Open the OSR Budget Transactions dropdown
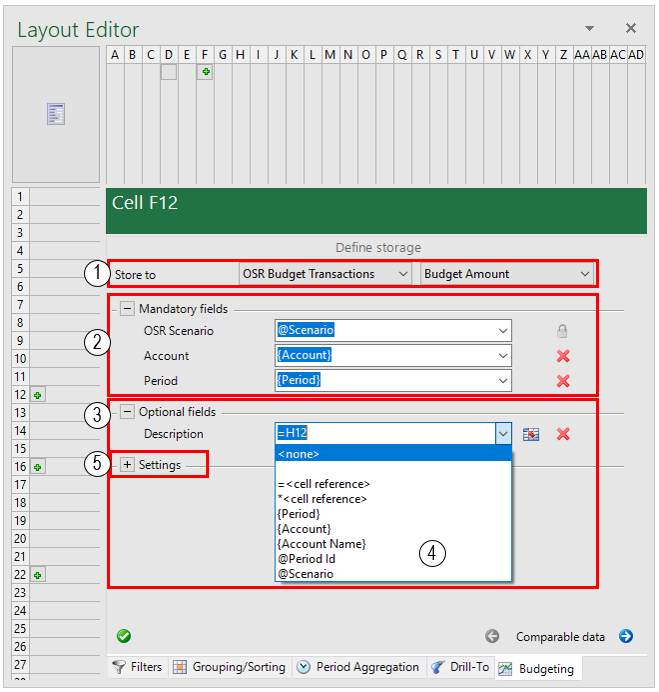The image size is (659, 692). point(325,274)
